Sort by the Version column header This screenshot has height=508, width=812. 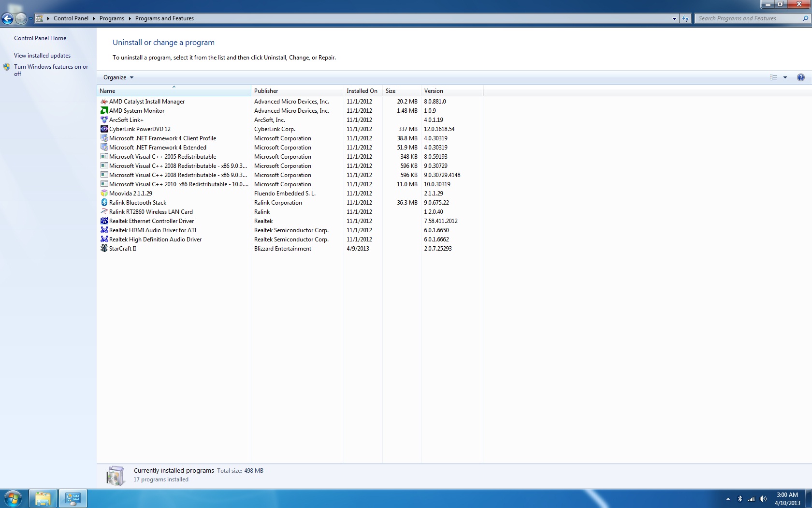[452, 91]
